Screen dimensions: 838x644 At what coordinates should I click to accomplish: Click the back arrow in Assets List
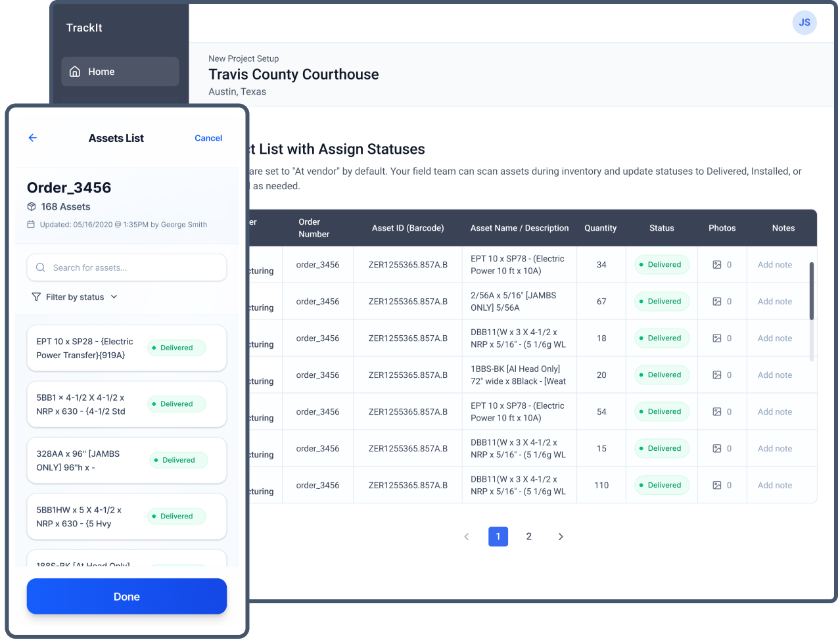tap(33, 138)
